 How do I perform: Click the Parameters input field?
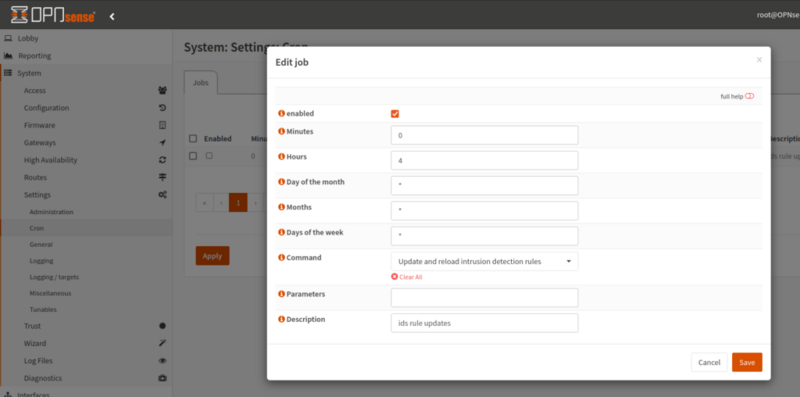click(484, 297)
